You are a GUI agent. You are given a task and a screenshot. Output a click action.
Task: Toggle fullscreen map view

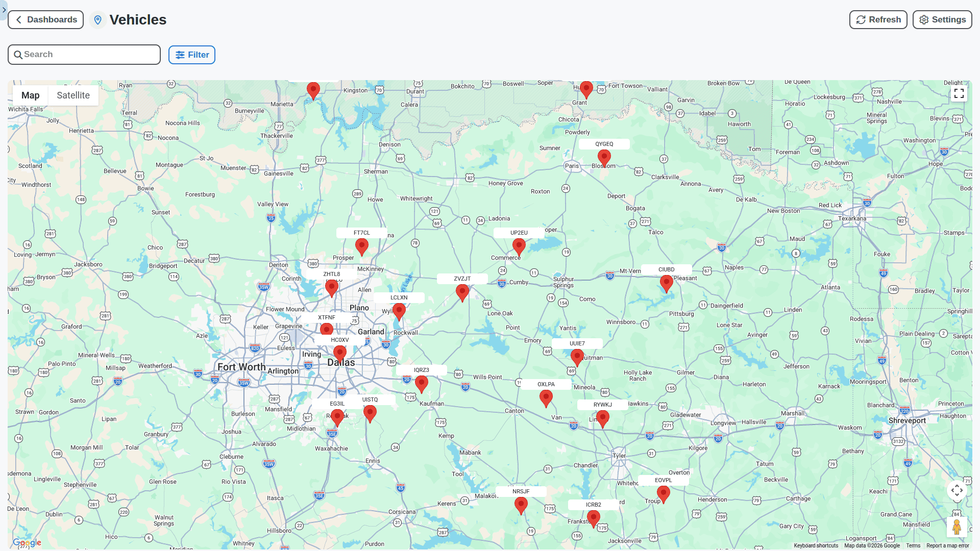point(959,93)
